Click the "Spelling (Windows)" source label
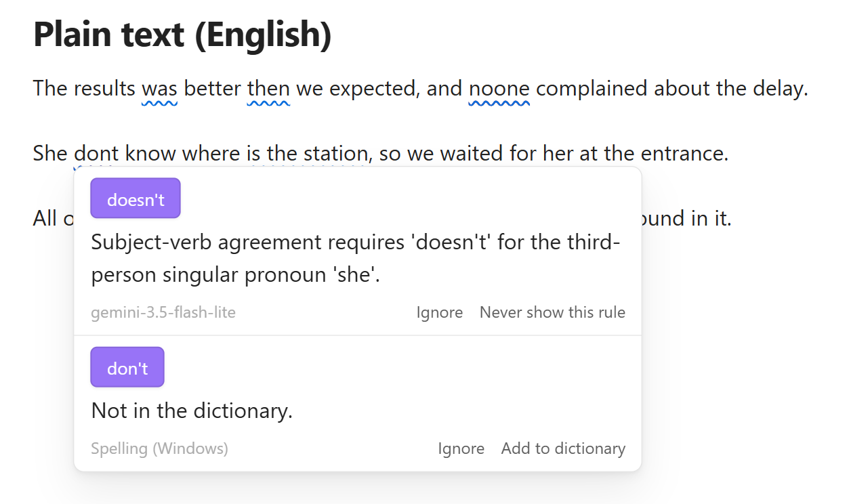 click(x=159, y=448)
